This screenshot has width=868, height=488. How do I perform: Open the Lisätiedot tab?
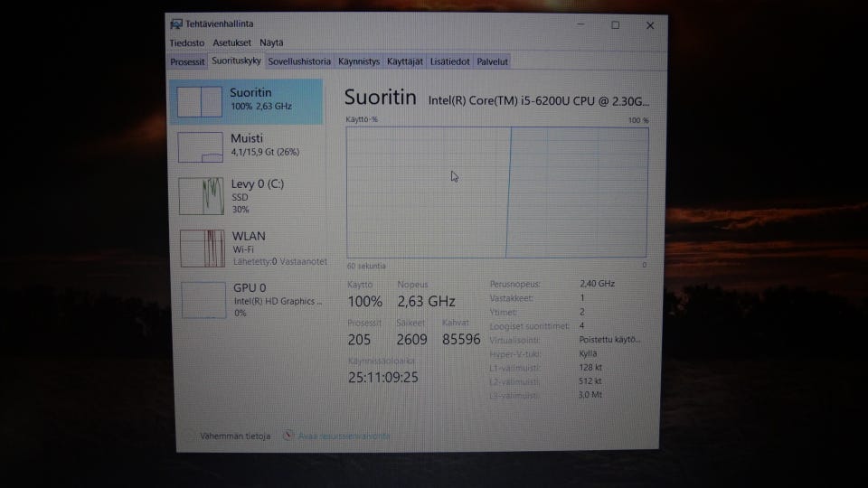click(x=449, y=61)
